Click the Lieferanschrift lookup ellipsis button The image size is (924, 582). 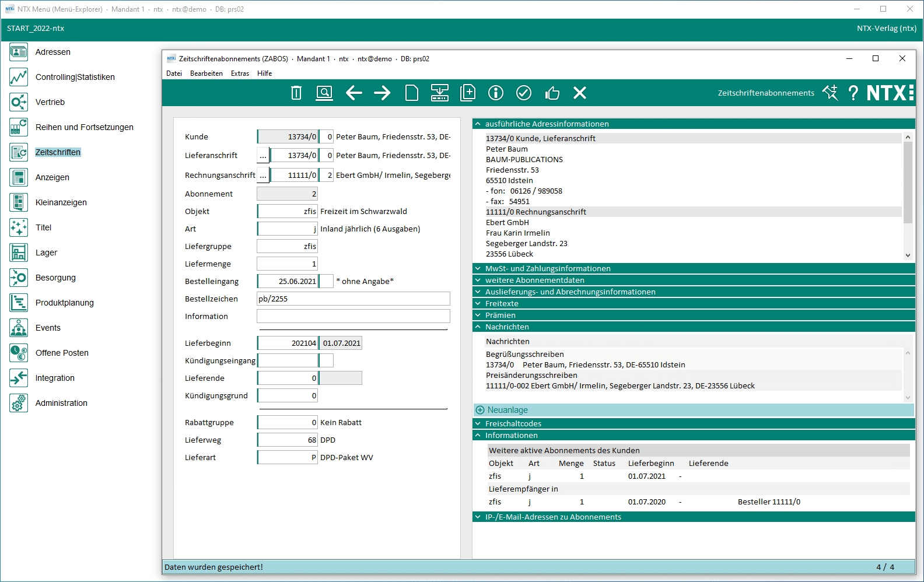coord(263,156)
